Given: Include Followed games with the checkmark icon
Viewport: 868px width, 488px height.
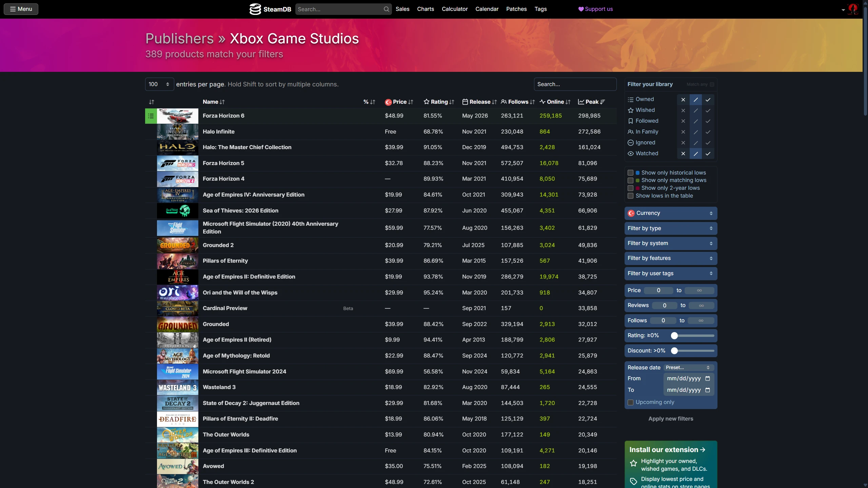Looking at the screenshot, I should 708,121.
